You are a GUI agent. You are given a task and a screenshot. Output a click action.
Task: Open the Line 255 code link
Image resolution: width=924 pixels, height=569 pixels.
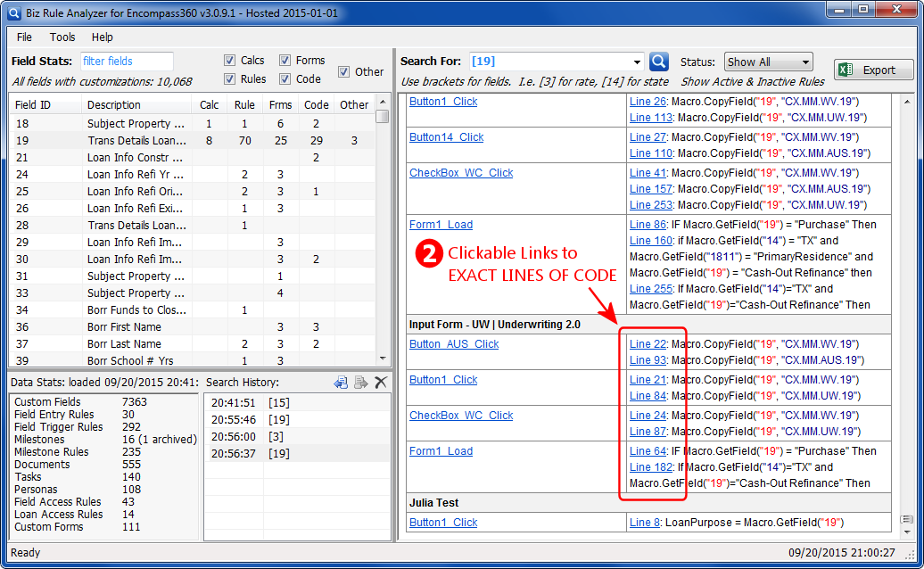650,289
